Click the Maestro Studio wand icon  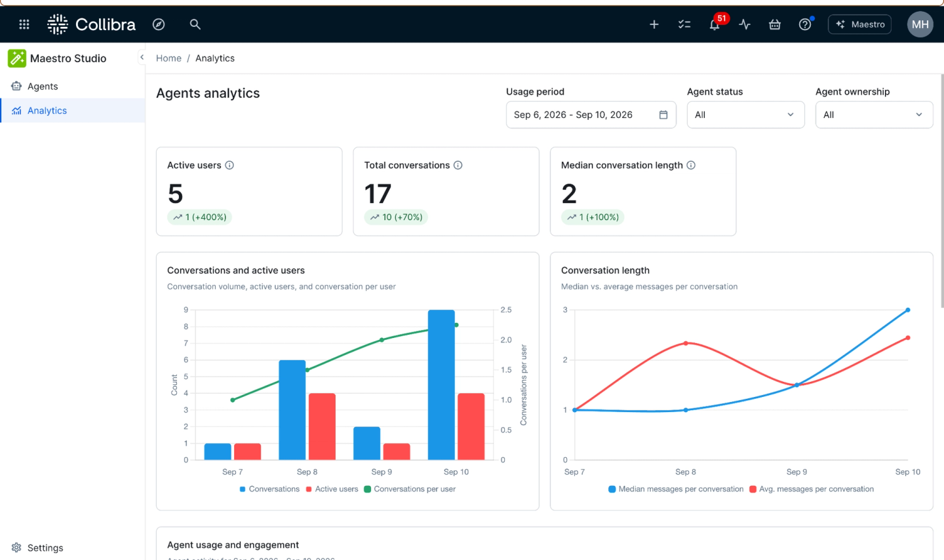pos(17,58)
